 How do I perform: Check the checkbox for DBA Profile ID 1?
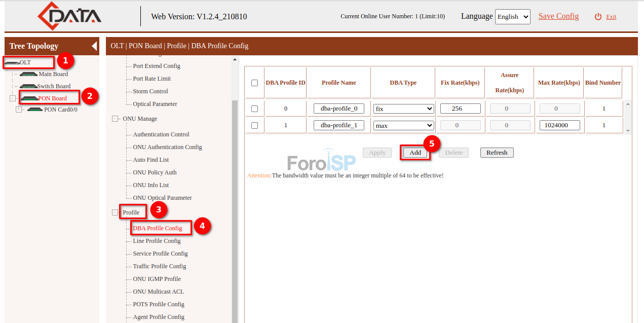coord(255,125)
